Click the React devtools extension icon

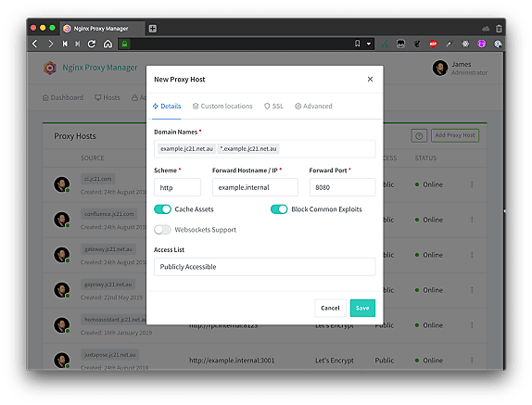pyautogui.click(x=465, y=44)
